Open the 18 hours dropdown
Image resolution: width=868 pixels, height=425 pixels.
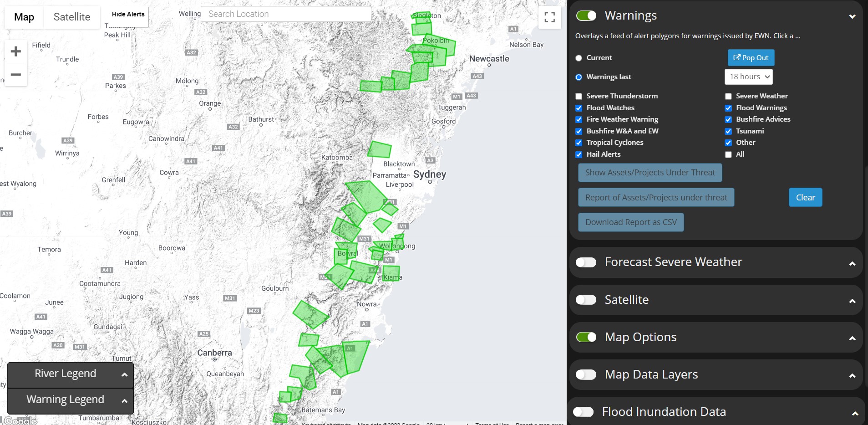748,77
